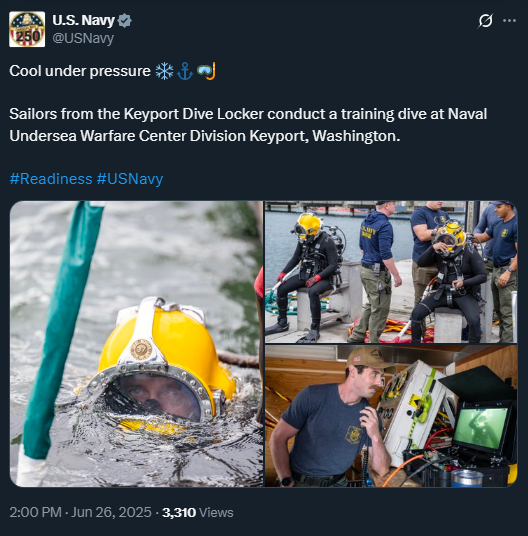528x536 pixels.
Task: Click the diving mask emoji
Action: tap(206, 71)
